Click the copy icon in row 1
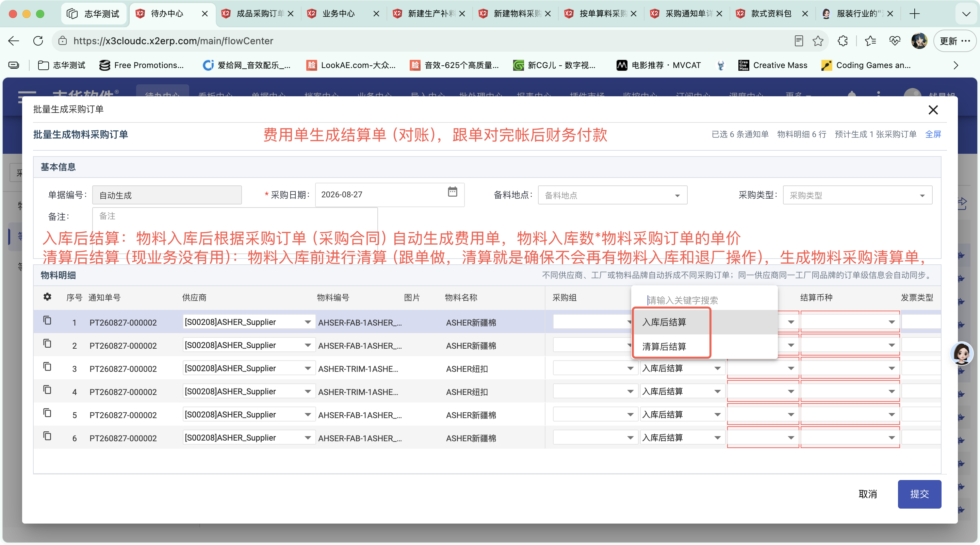This screenshot has width=980, height=545. [x=47, y=320]
